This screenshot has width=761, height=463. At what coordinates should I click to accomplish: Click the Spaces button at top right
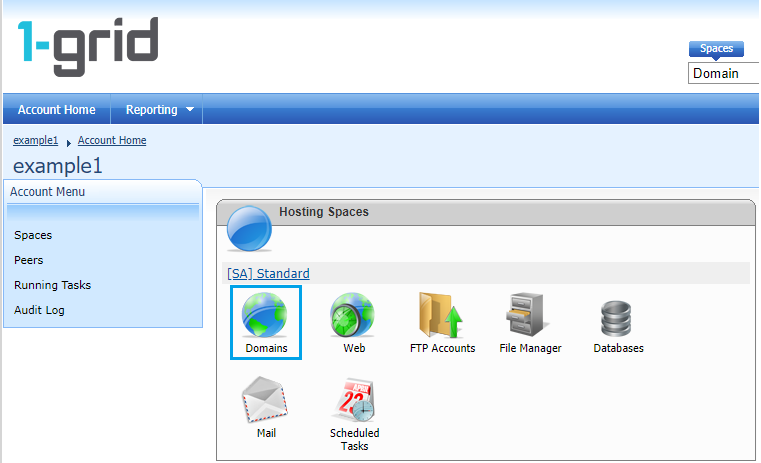[x=716, y=49]
